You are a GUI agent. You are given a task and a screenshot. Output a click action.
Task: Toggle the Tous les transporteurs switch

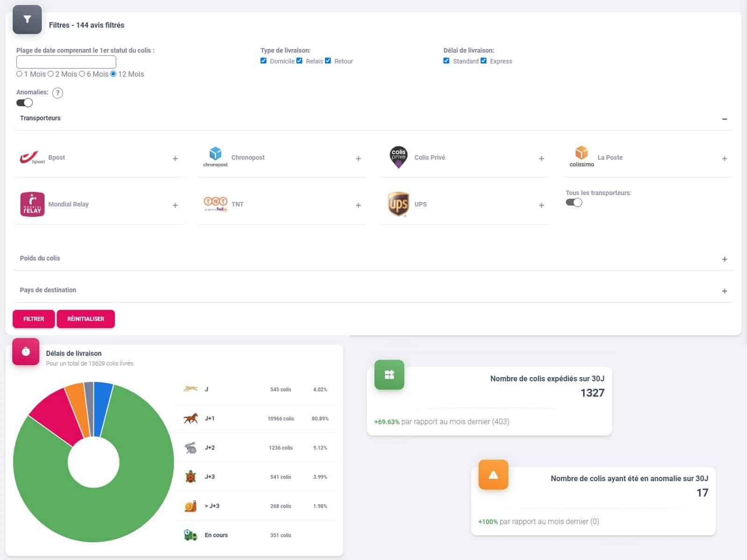[x=574, y=203]
